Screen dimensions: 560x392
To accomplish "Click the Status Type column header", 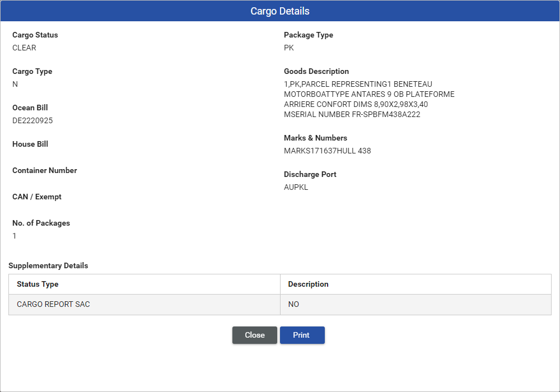I will click(34, 284).
